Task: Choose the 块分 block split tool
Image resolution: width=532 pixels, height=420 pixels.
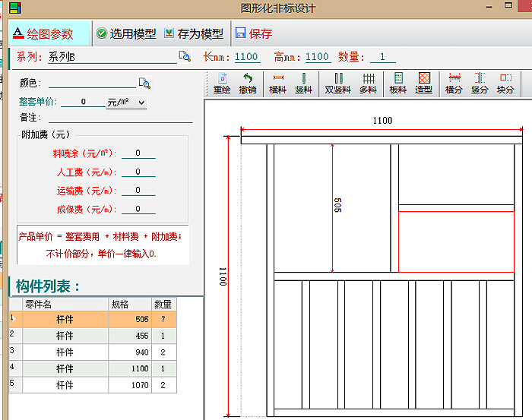Action: 505,84
